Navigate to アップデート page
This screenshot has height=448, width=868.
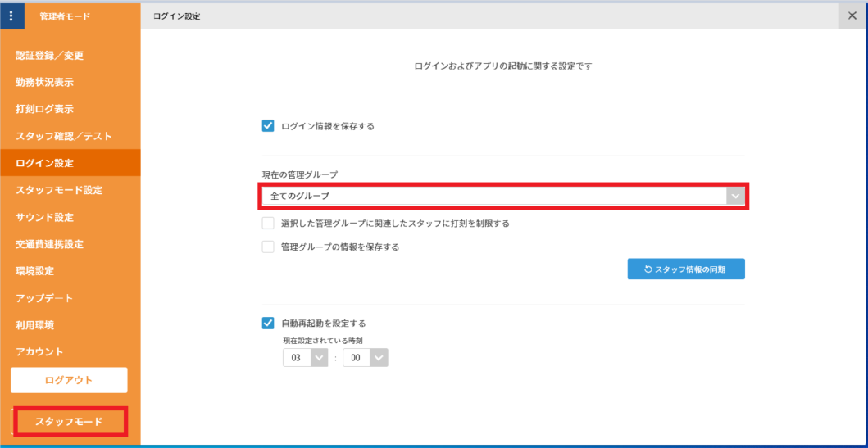click(44, 298)
